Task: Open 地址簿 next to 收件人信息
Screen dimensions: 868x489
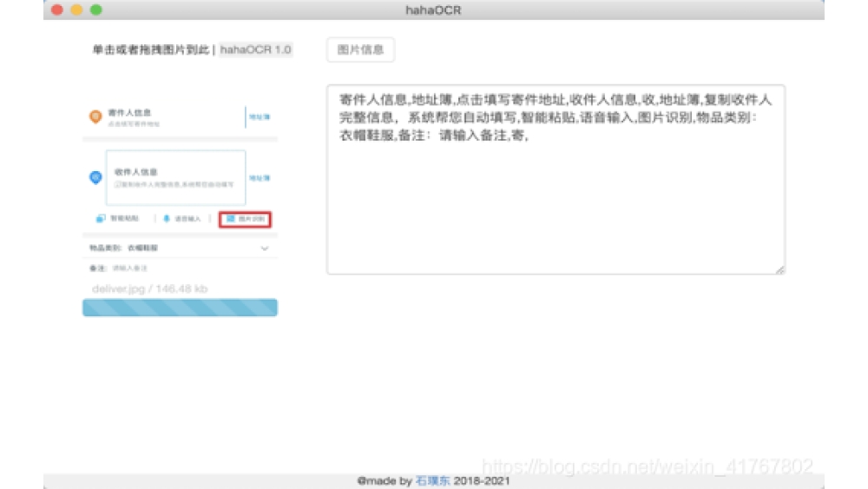Action: 260,177
